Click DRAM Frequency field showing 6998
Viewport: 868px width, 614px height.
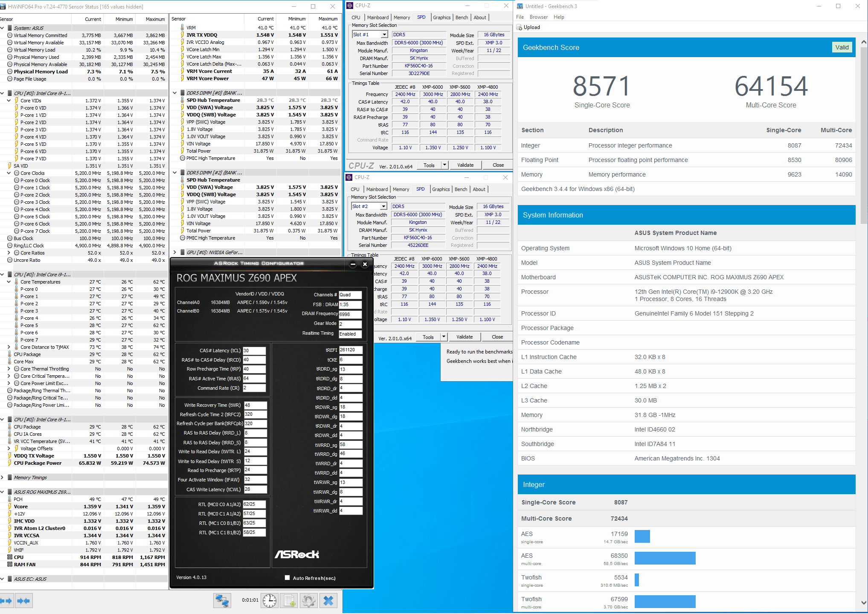(350, 314)
